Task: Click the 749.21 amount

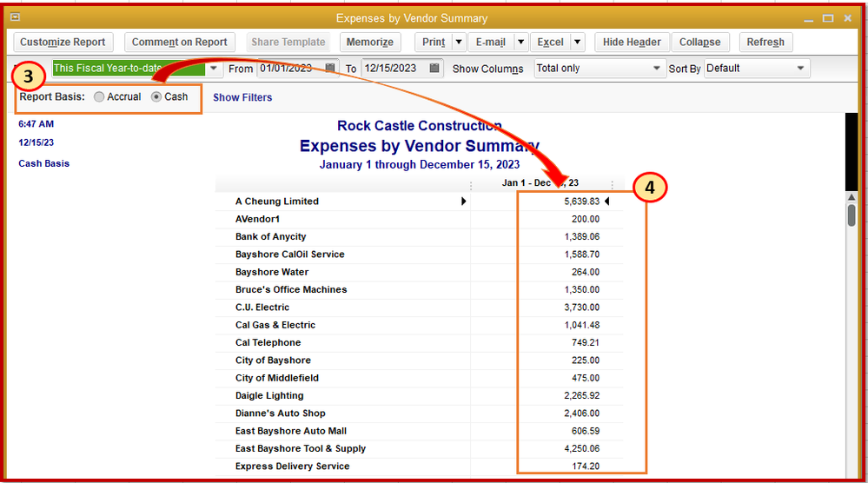Action: point(586,343)
